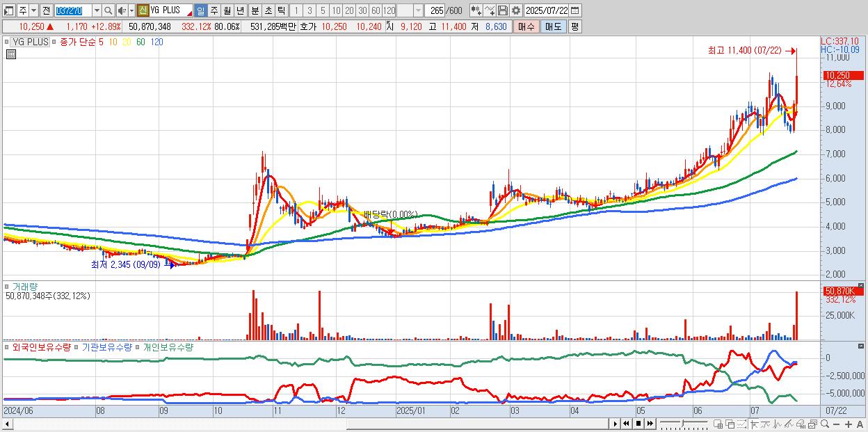Adjust the chart replay speed slider

coord(684,424)
